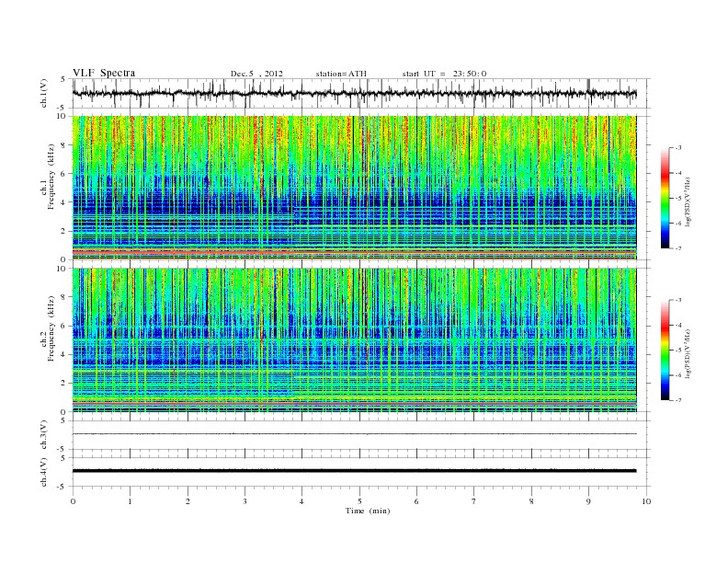Click the "-6" tick on ch.2 color bar

pos(678,375)
